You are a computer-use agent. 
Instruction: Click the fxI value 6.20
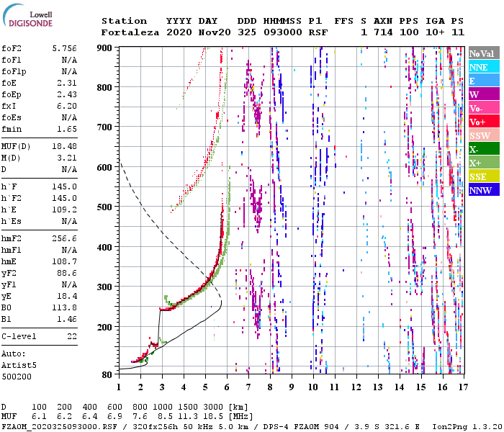point(67,106)
